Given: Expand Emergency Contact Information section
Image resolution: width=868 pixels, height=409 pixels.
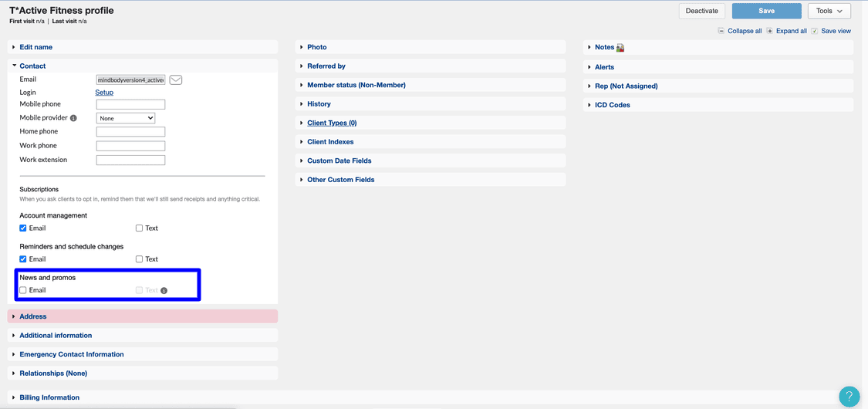Looking at the screenshot, I should (143, 354).
